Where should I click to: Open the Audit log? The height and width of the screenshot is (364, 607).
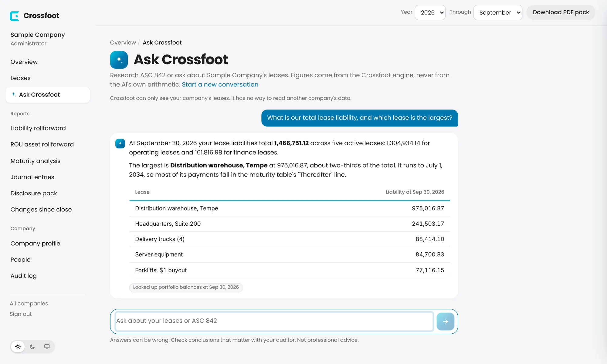(23, 276)
